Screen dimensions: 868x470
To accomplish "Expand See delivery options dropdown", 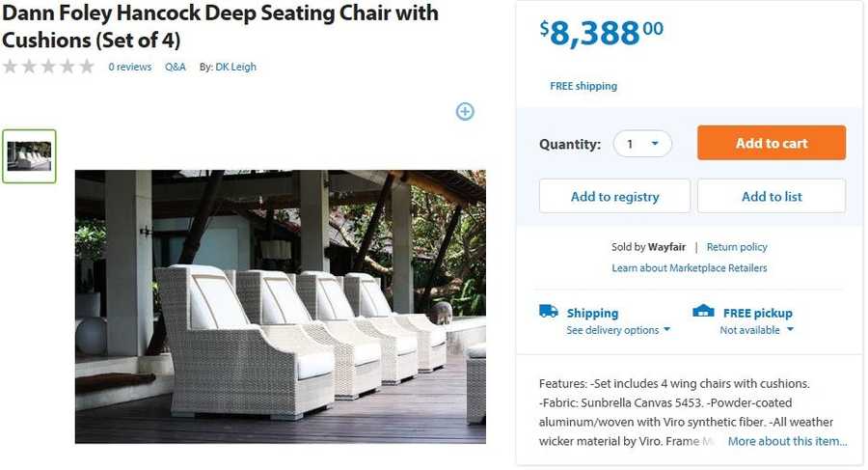I will click(x=618, y=330).
